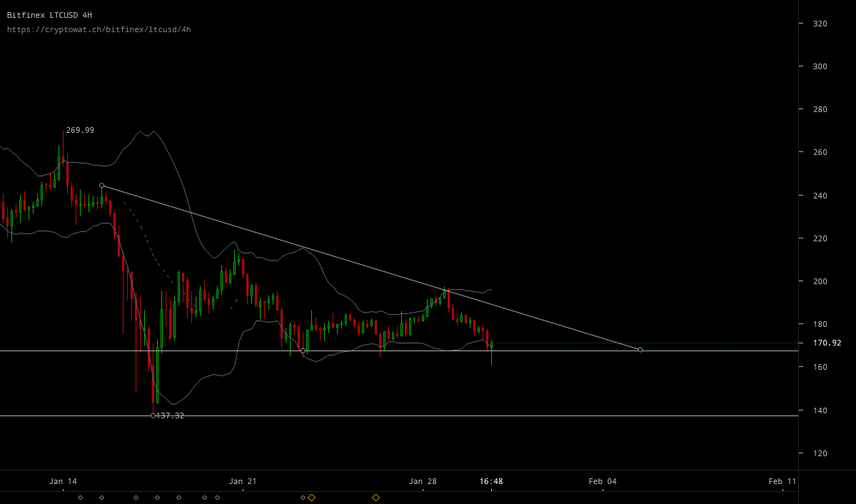
Task: Click the 200 price axis label
Action: 820,281
